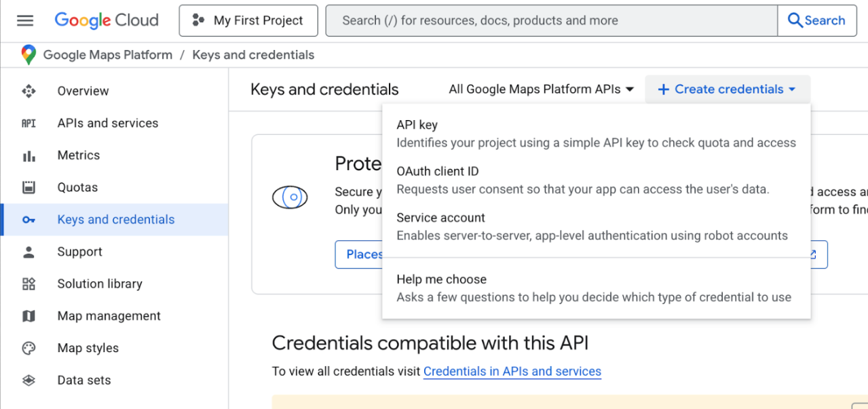
Task: Click the Google Maps Platform pin icon
Action: pyautogui.click(x=28, y=55)
